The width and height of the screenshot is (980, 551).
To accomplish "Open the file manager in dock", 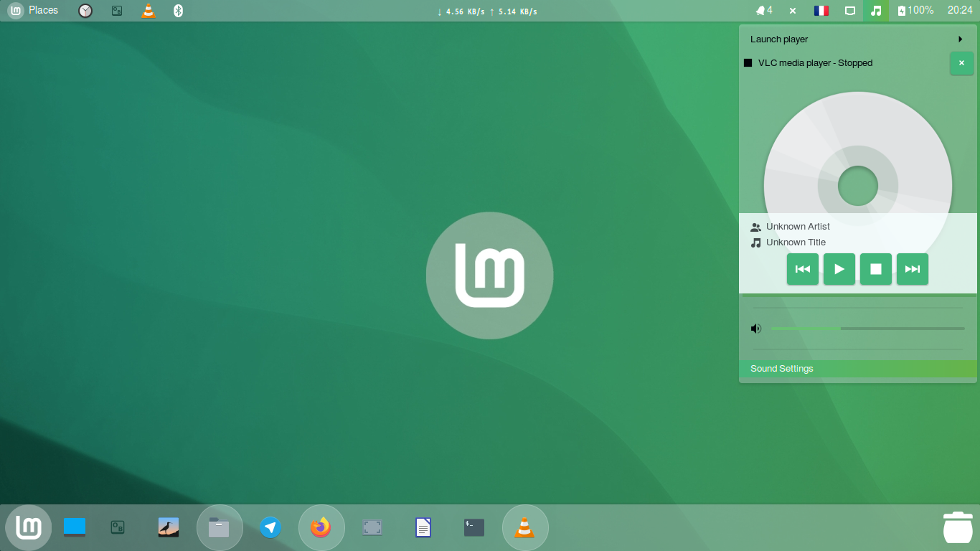I will pyautogui.click(x=220, y=528).
